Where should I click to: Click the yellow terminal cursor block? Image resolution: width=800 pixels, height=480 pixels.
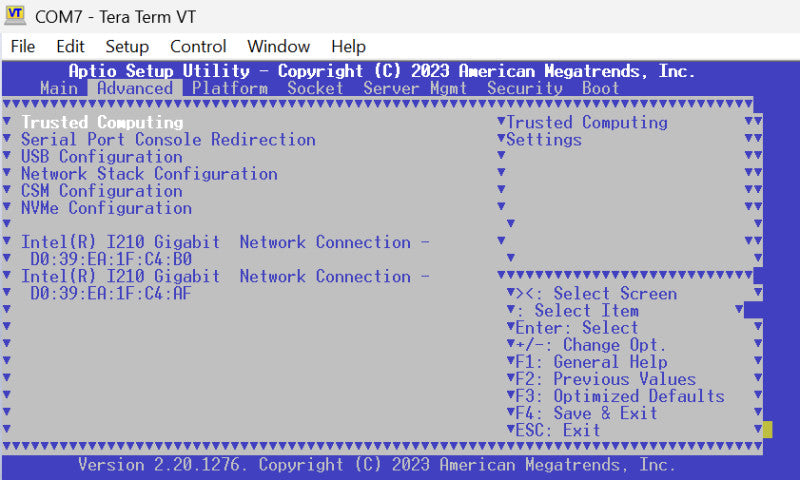(768, 430)
